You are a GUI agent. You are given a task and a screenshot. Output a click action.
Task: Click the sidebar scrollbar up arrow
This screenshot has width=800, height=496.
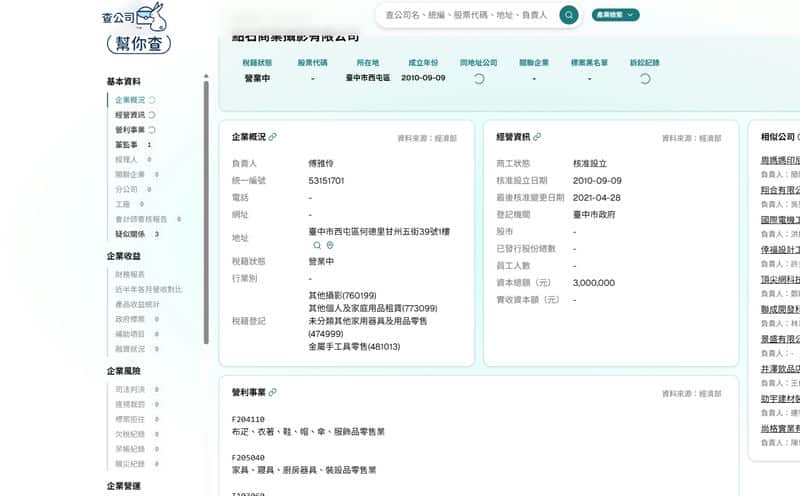point(206,76)
